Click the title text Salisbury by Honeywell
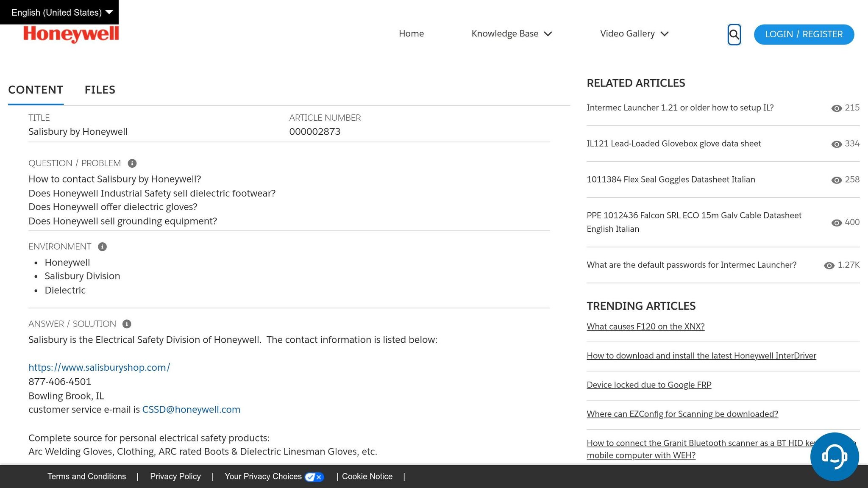This screenshot has width=868, height=488. point(78,132)
